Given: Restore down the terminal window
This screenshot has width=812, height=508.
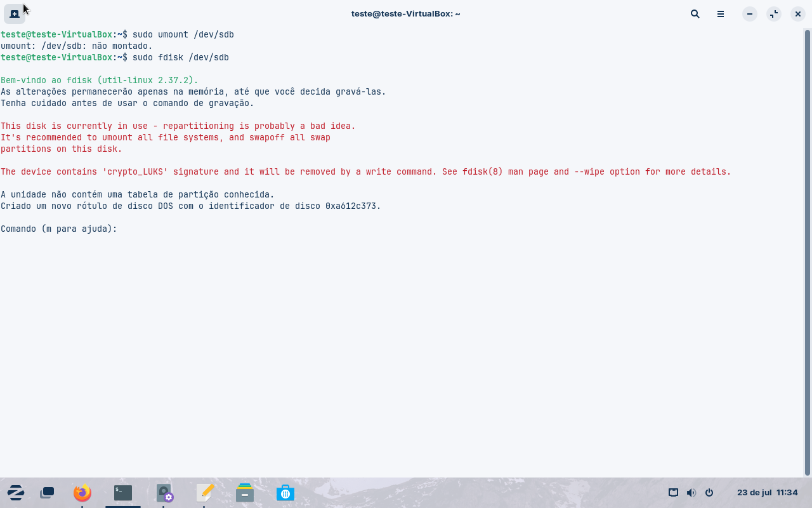Looking at the screenshot, I should click(x=773, y=13).
